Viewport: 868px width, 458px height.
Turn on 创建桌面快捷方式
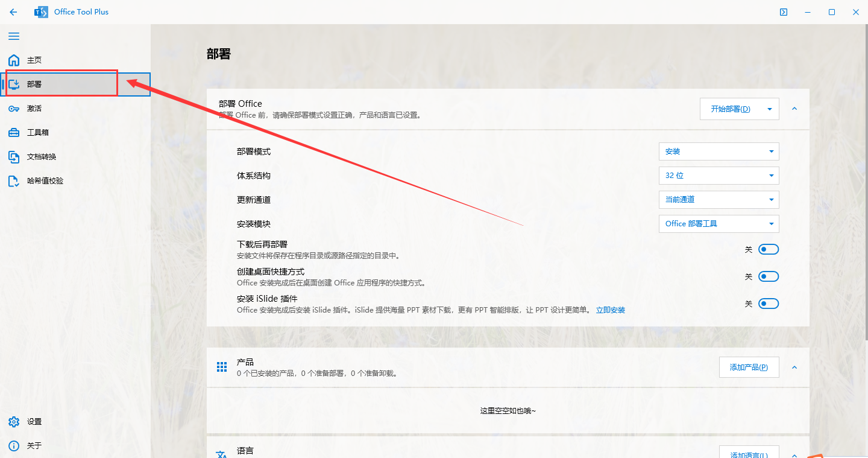(x=769, y=276)
